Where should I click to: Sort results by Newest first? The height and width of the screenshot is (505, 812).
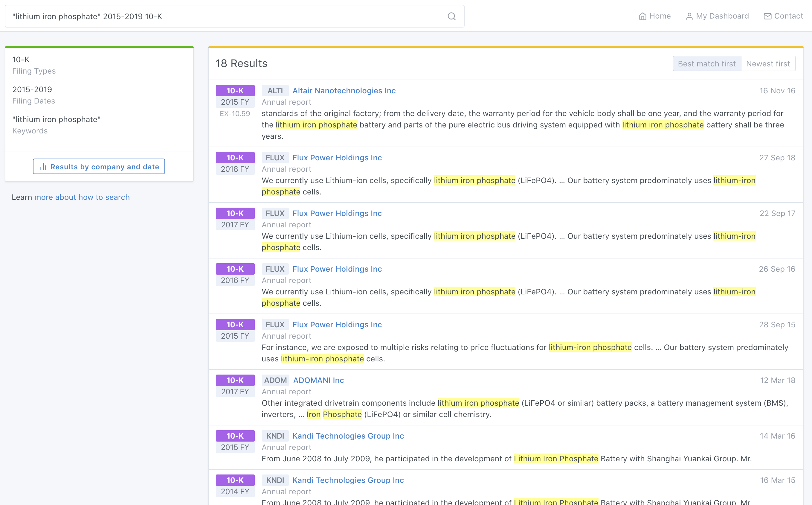point(768,63)
